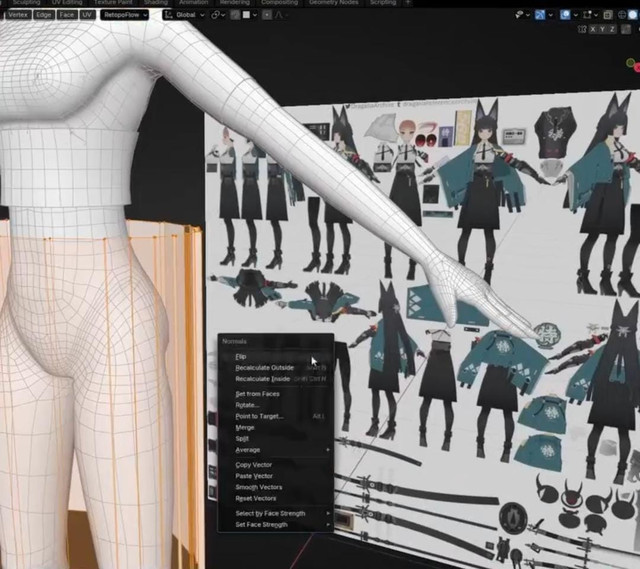Open the Face menu in header
The image size is (640, 569).
tap(67, 15)
